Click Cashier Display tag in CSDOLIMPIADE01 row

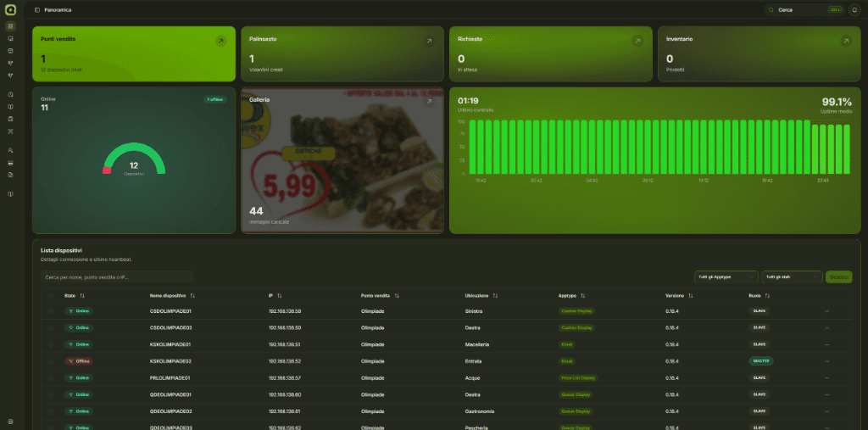(x=576, y=311)
